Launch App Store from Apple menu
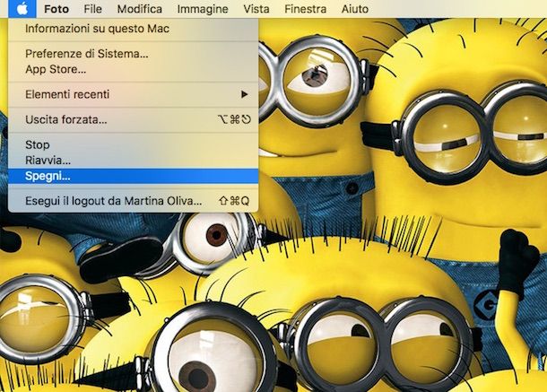The width and height of the screenshot is (547, 392). (x=133, y=69)
